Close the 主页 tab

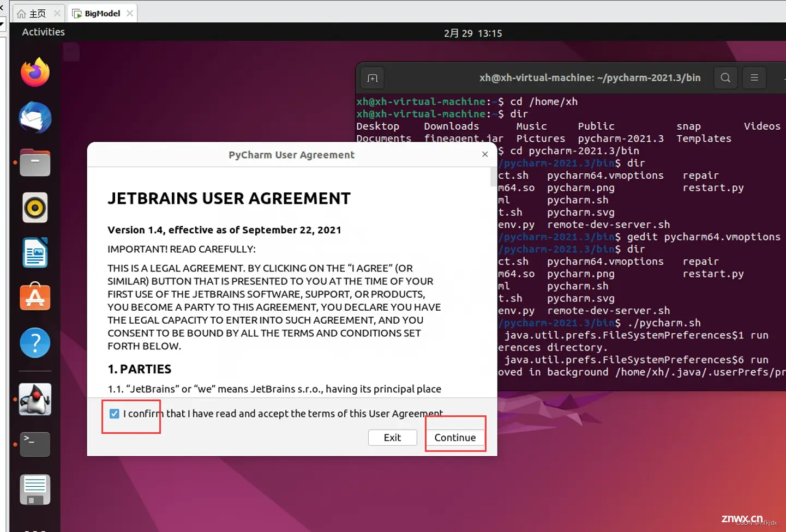coord(57,13)
